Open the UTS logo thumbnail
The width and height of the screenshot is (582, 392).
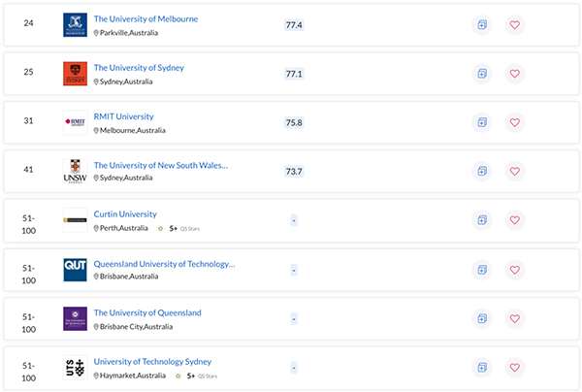[75, 368]
